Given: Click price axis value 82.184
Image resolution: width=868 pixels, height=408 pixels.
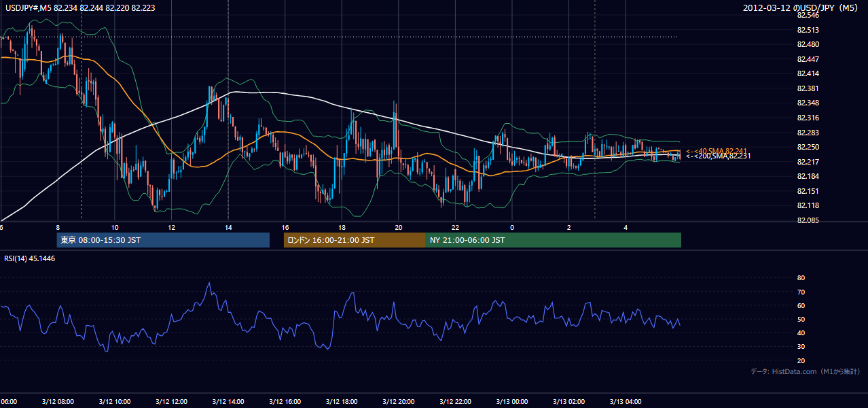Looking at the screenshot, I should click(x=808, y=177).
